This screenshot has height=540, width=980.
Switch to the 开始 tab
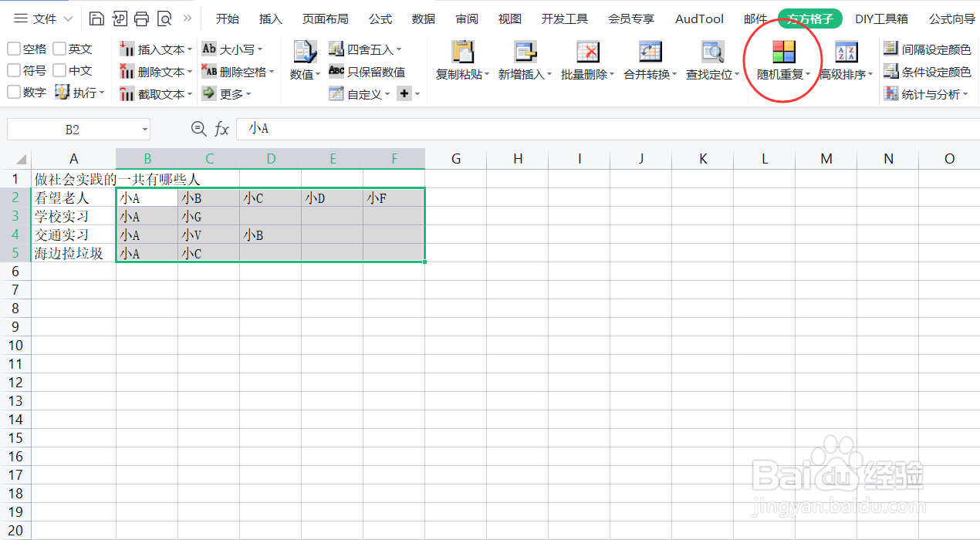[227, 19]
